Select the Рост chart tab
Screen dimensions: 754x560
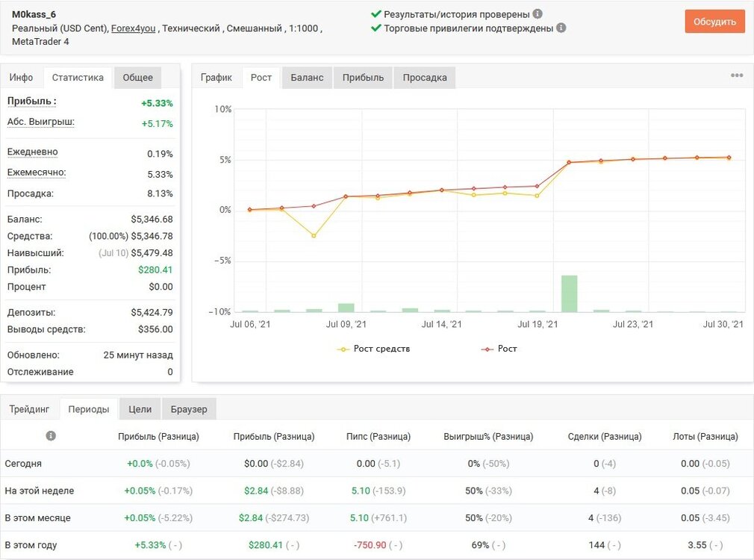point(261,78)
